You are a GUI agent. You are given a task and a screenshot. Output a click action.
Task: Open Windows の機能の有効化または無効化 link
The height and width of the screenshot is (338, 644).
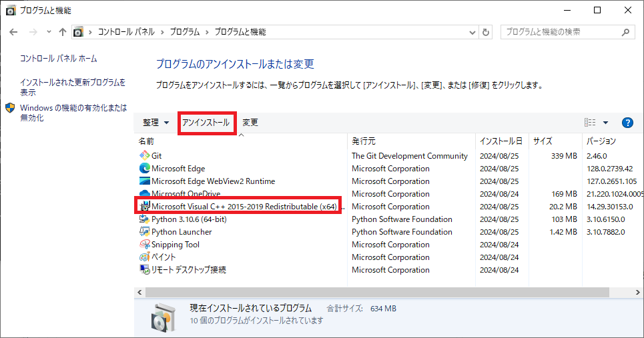pyautogui.click(x=73, y=113)
